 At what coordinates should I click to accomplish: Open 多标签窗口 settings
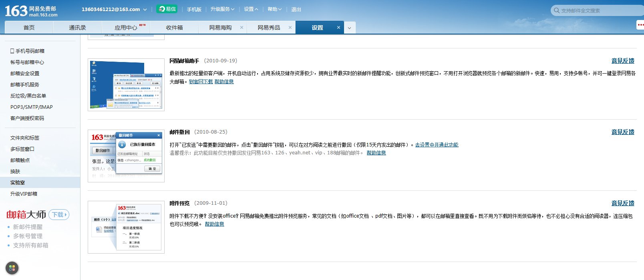click(22, 149)
